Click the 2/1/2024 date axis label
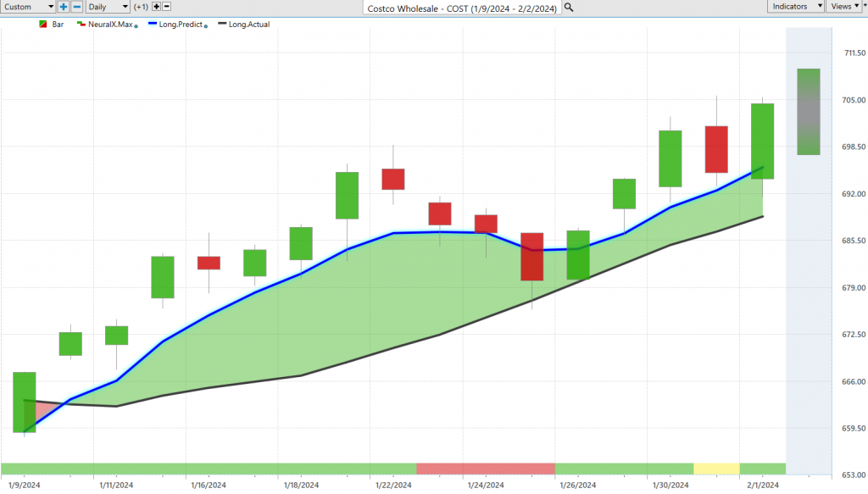Screen dimensions: 868x494 [x=763, y=486]
